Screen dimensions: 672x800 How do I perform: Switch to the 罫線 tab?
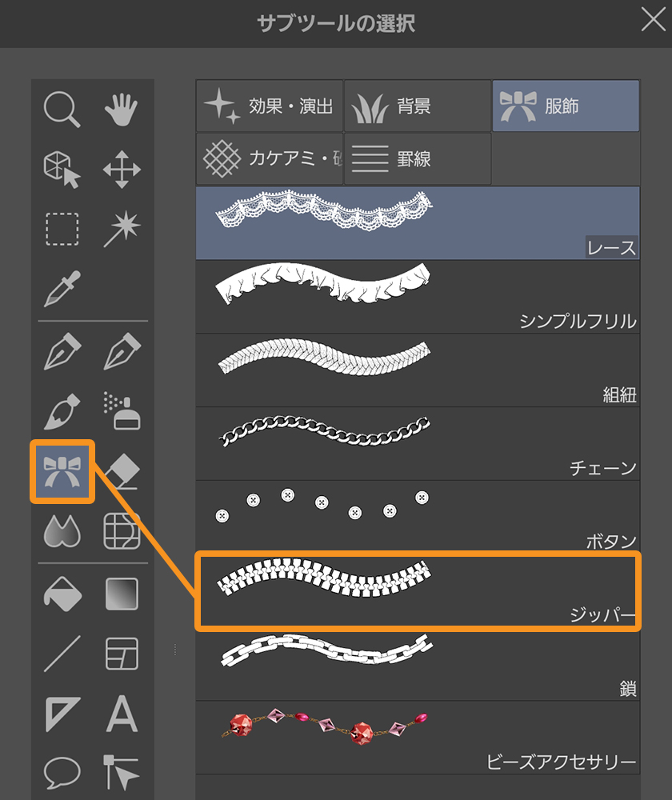(x=417, y=158)
